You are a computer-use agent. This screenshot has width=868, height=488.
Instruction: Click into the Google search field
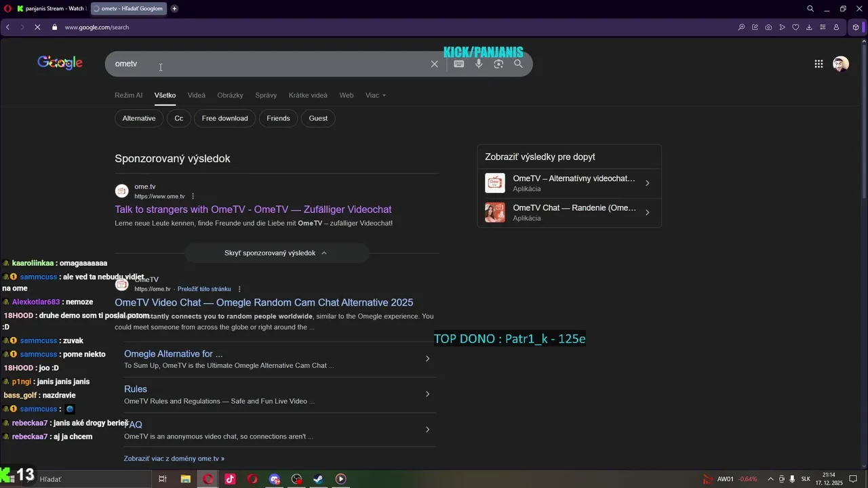tap(271, 64)
